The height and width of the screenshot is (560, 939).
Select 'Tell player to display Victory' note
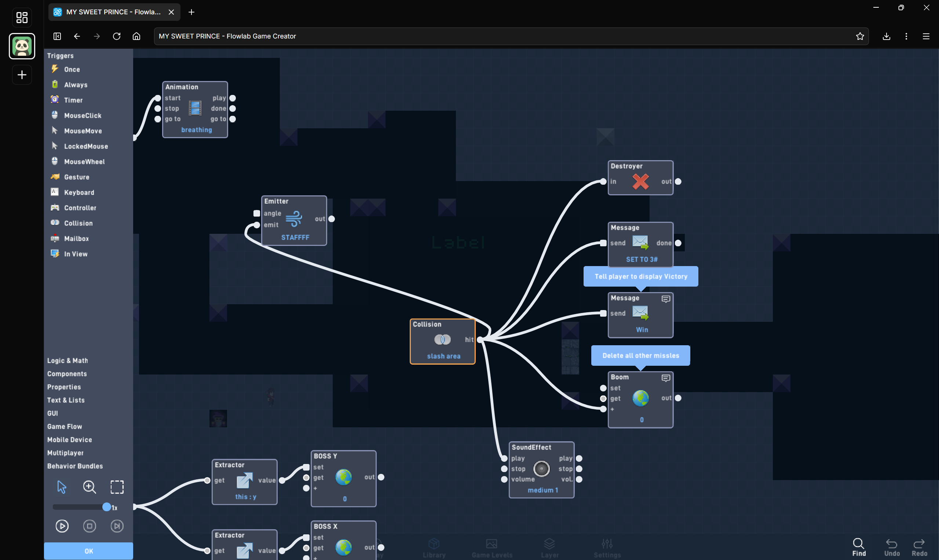pos(641,276)
